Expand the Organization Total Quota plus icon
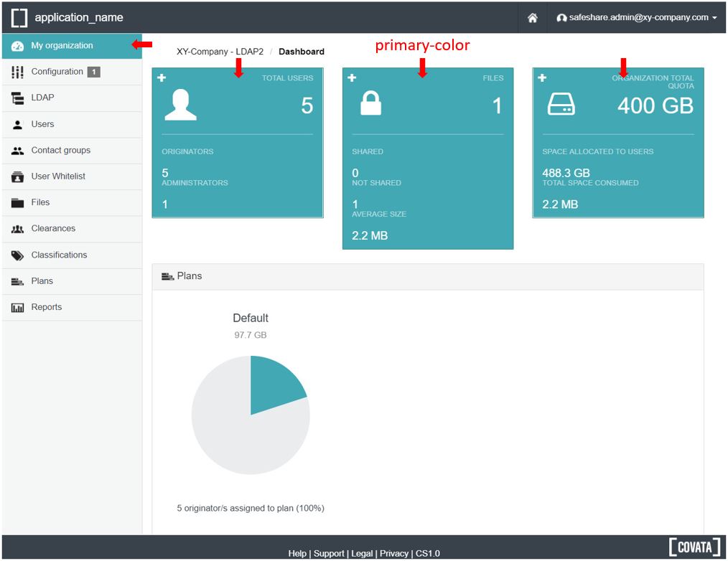The image size is (728, 561). (542, 77)
